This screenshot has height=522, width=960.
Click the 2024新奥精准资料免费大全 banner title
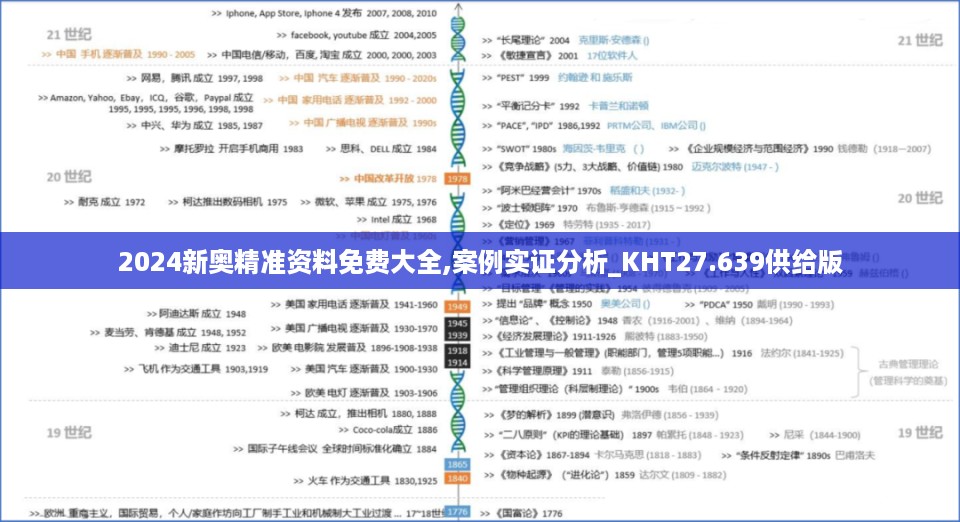click(480, 263)
